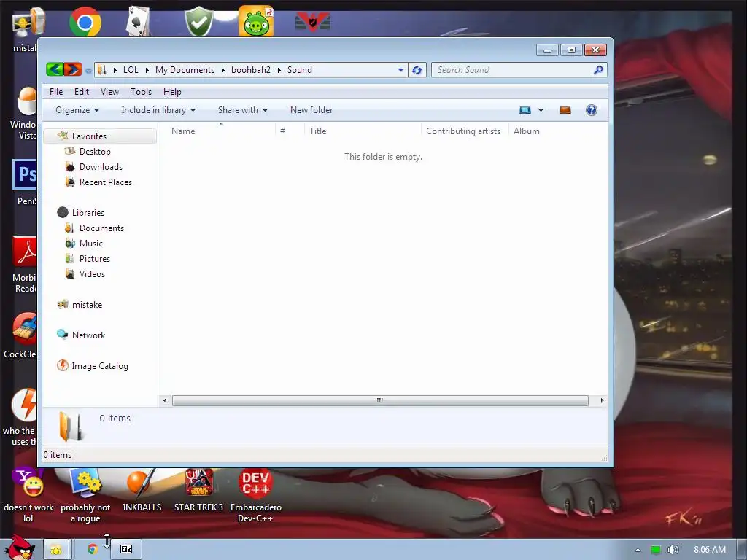Click 7z icon on taskbar
747x560 pixels.
tap(126, 550)
